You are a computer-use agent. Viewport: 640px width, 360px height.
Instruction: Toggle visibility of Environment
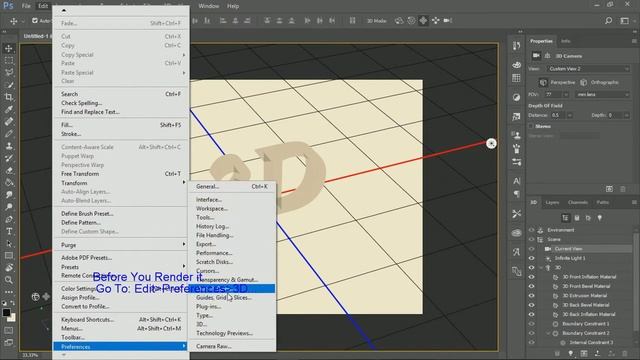531,230
